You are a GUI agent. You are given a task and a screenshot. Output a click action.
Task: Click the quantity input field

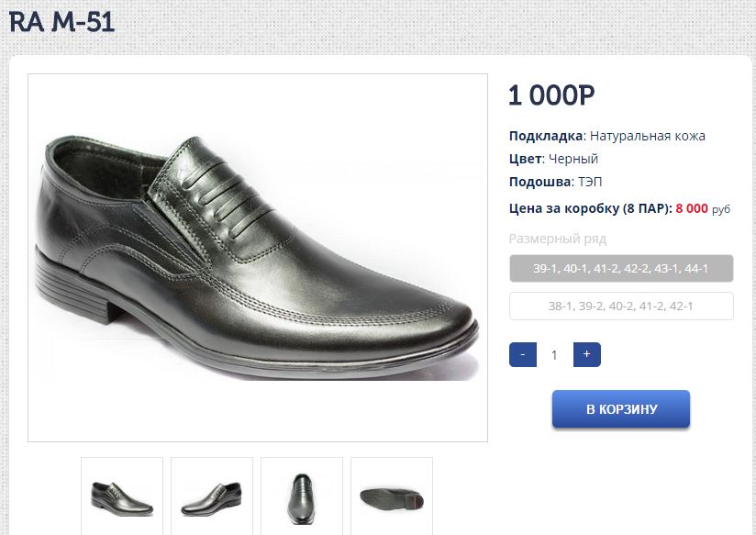[554, 354]
